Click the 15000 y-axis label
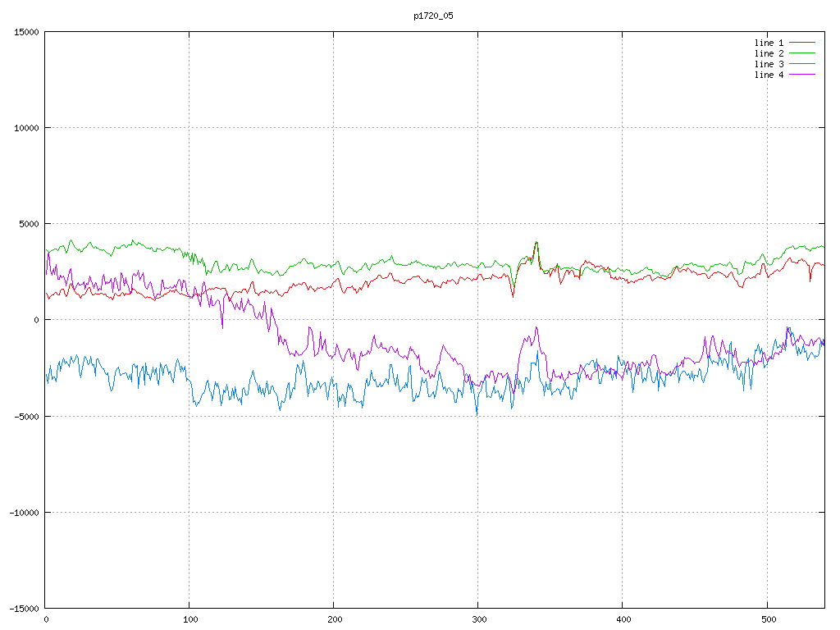Viewport: 840px width, 630px height. pos(26,32)
